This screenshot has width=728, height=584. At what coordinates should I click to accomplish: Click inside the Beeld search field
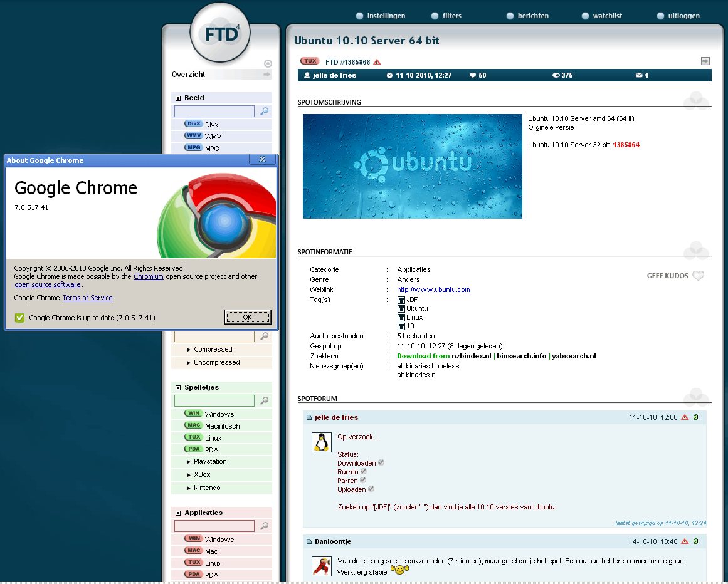(x=214, y=112)
